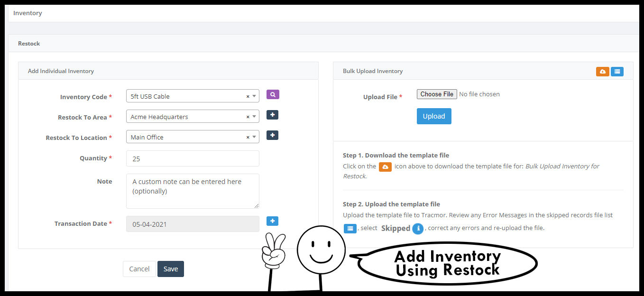Viewport: 644px width, 296px height.
Task: Clear the Acme Headquarters selection
Action: click(248, 117)
